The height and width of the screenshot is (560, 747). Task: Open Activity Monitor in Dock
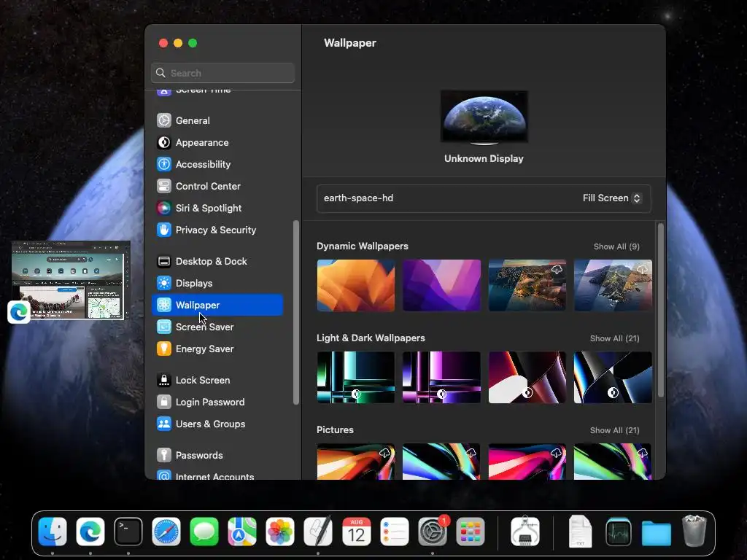[619, 532]
